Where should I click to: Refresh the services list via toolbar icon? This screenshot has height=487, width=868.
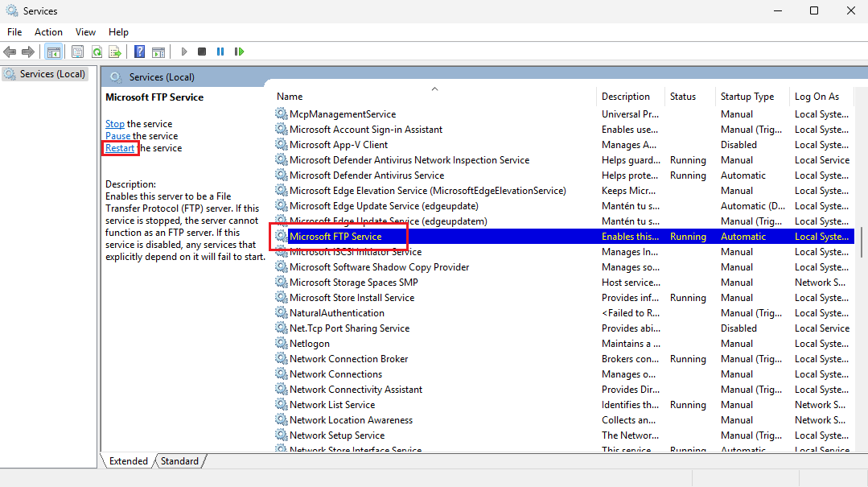[x=97, y=52]
